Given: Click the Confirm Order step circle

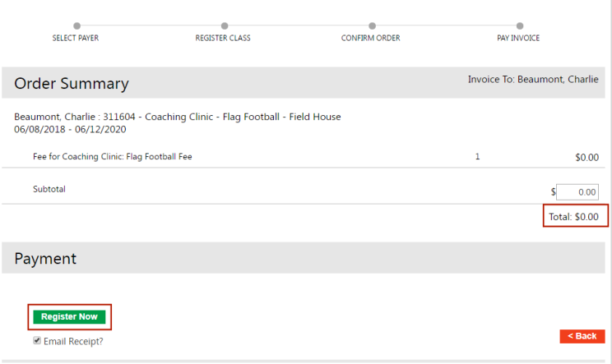Looking at the screenshot, I should click(372, 25).
